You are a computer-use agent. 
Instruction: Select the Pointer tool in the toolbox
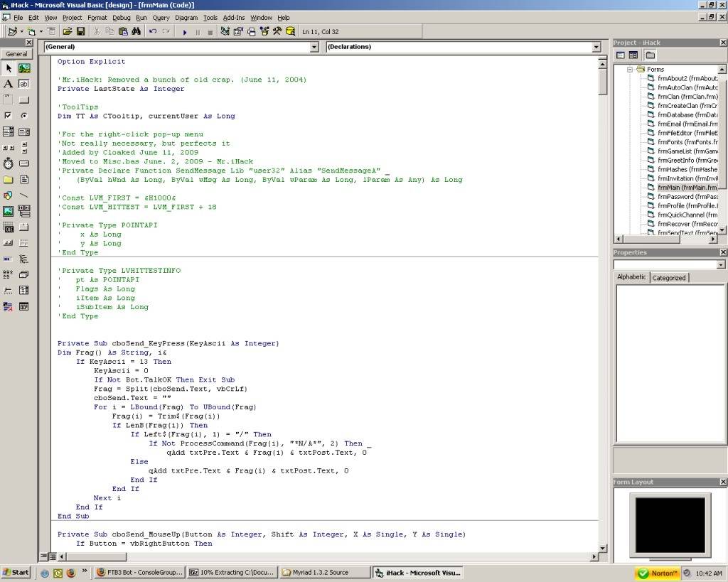coord(9,68)
